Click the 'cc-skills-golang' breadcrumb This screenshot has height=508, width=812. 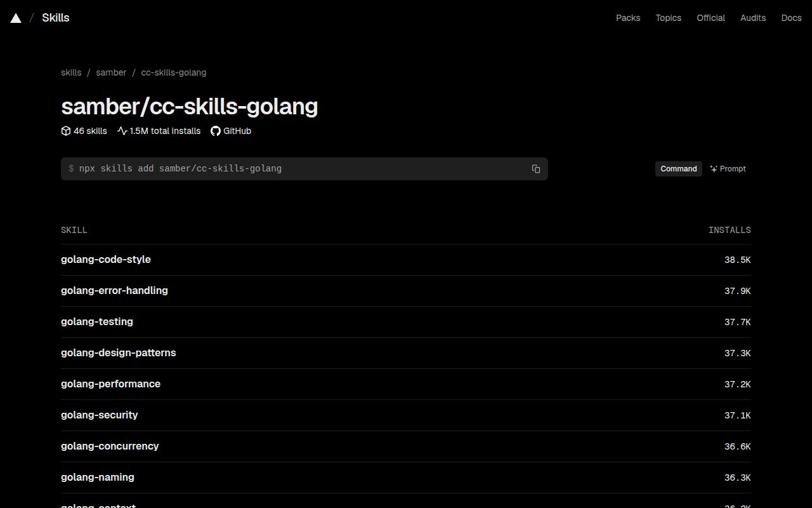pos(174,72)
